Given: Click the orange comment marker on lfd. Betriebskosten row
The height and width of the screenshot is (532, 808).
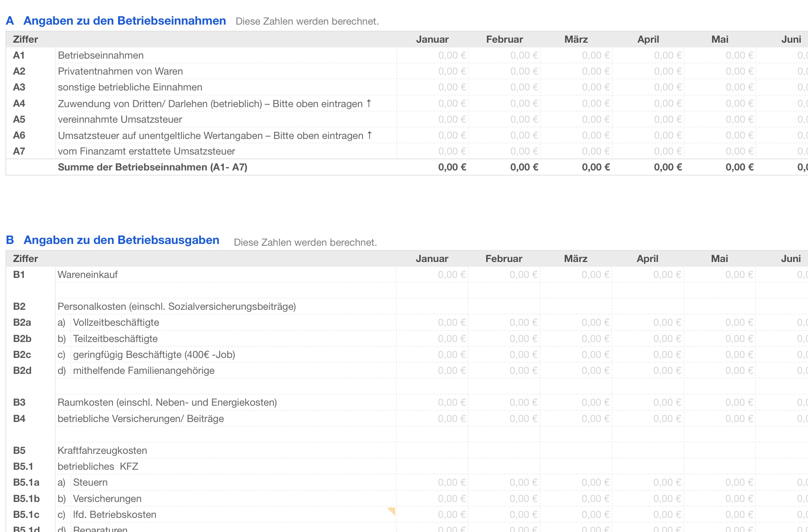Looking at the screenshot, I should [x=392, y=510].
